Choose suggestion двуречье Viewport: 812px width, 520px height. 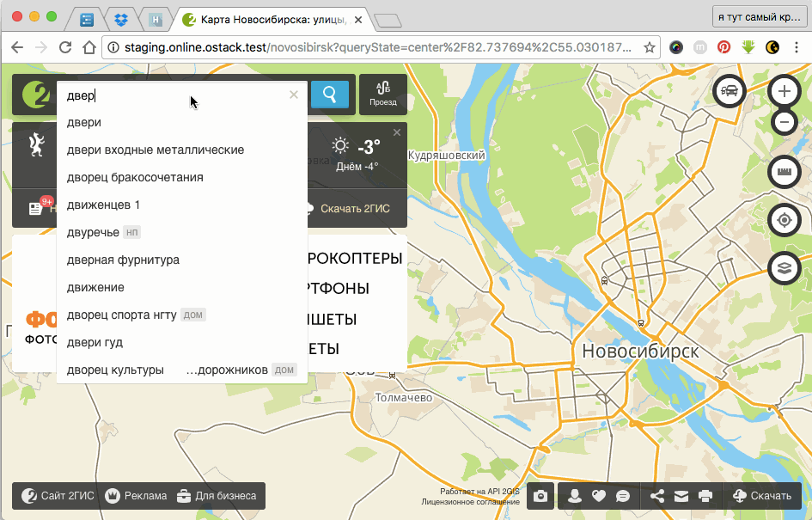coord(182,232)
